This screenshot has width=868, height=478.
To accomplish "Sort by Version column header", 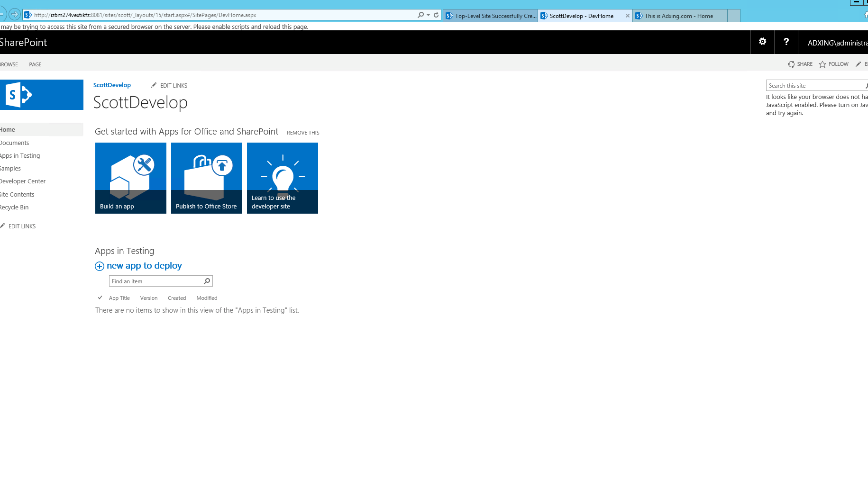I will click(149, 298).
